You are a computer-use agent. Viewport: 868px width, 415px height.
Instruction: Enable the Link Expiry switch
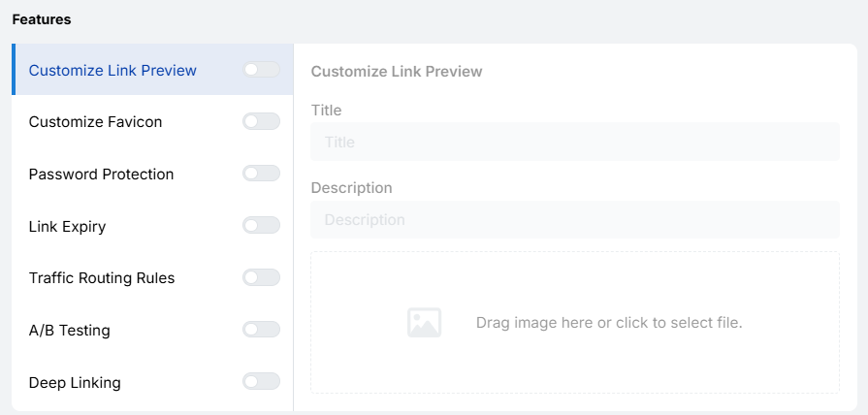coord(261,225)
